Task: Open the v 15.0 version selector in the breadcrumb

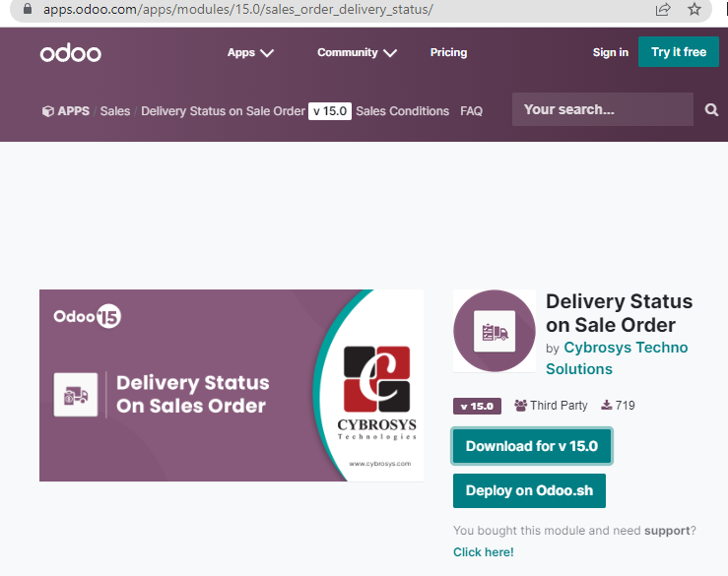Action: click(330, 111)
